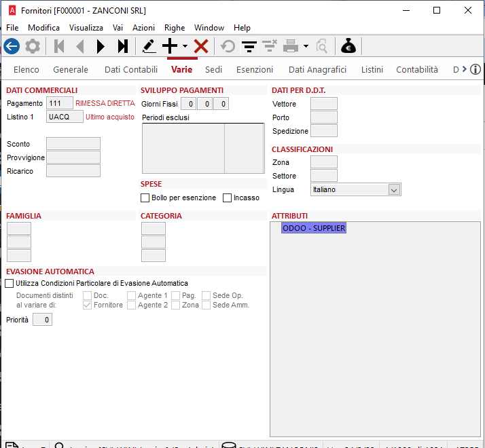This screenshot has height=448, width=485.
Task: Switch to the Dati Contabili tab
Action: (x=131, y=69)
